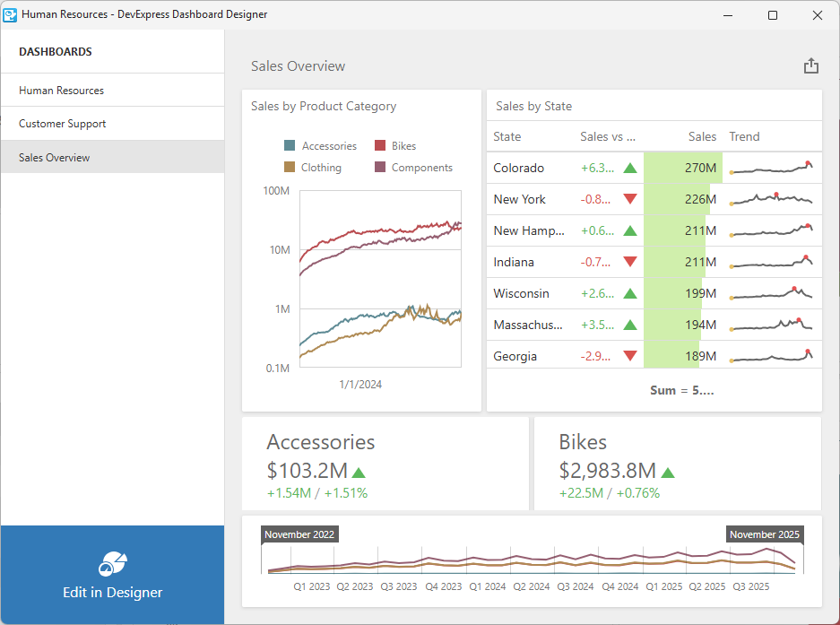Click the red down arrow beside New York
The width and height of the screenshot is (840, 625).
point(630,199)
